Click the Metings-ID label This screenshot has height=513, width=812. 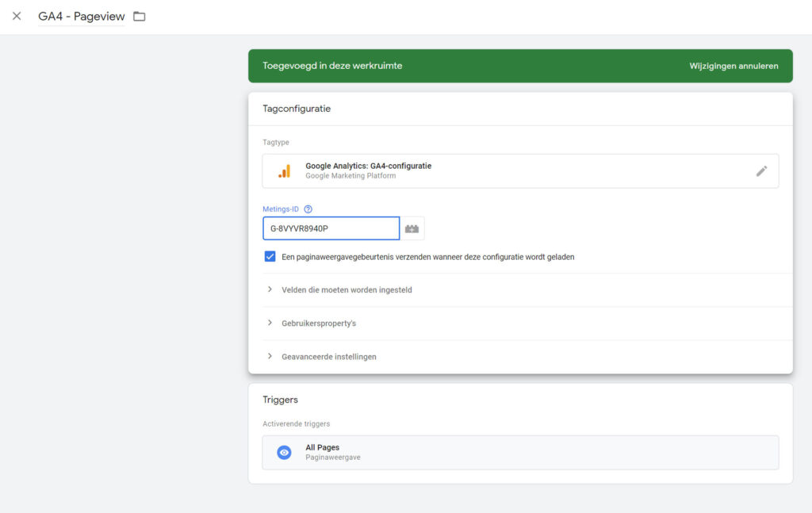[281, 209]
